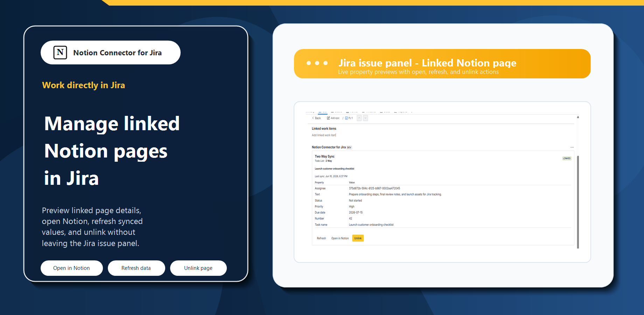Viewport: 644px width, 315px height.
Task: Click the 'Open in Notion' pill on left card
Action: click(72, 268)
